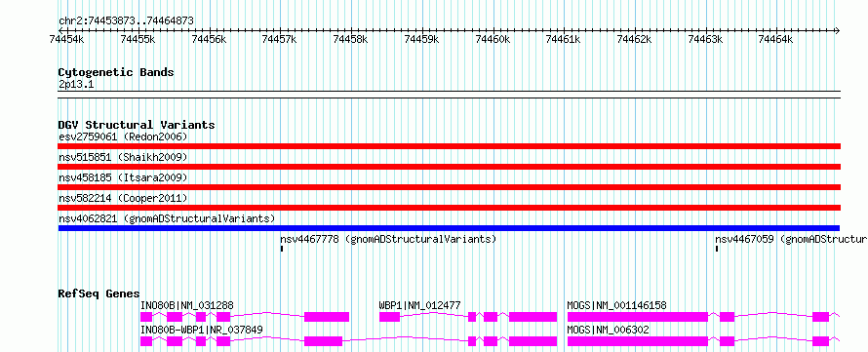The image size is (868, 352).
Task: Click the 74464k ruler tick label
Action: tap(775, 39)
